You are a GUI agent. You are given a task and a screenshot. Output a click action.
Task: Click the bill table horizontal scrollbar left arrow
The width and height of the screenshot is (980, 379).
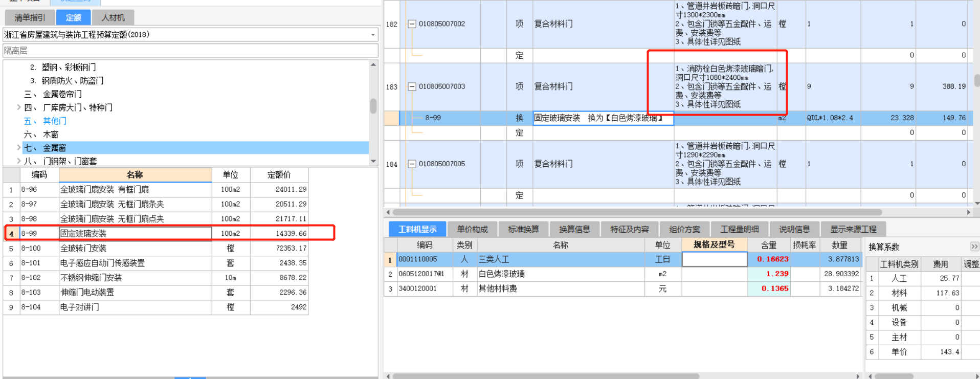point(388,212)
